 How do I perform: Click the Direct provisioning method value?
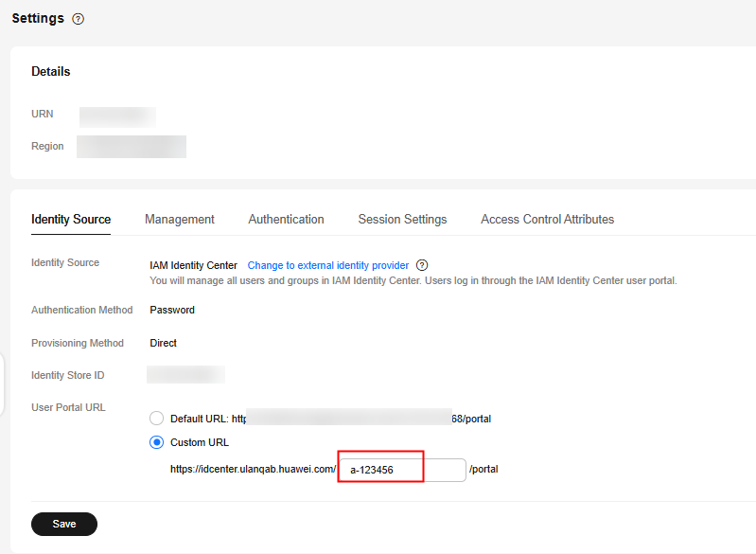coord(163,343)
